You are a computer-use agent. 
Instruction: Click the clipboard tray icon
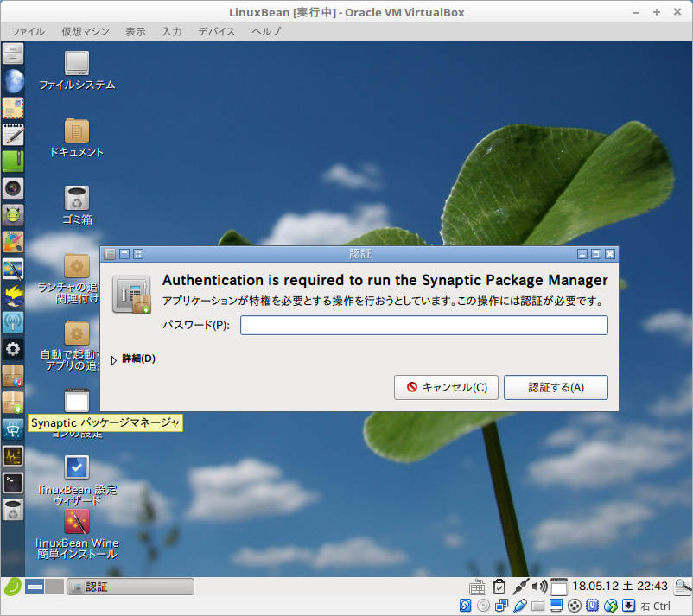pyautogui.click(x=499, y=587)
